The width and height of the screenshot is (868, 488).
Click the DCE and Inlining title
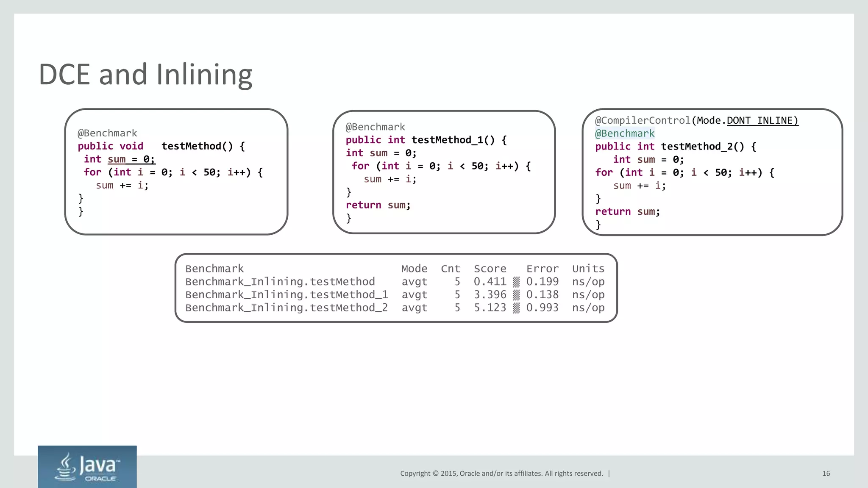[x=145, y=75]
